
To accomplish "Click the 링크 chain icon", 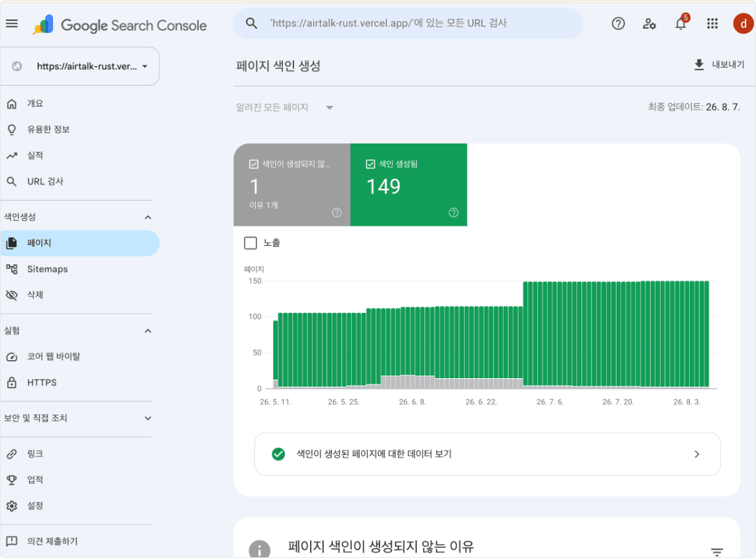I will pyautogui.click(x=12, y=454).
